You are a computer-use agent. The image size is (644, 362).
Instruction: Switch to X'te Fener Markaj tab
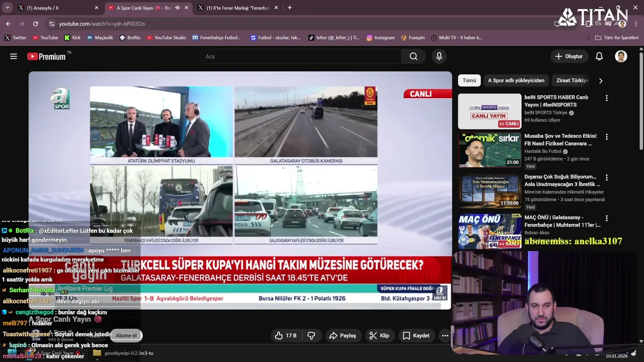click(x=237, y=8)
